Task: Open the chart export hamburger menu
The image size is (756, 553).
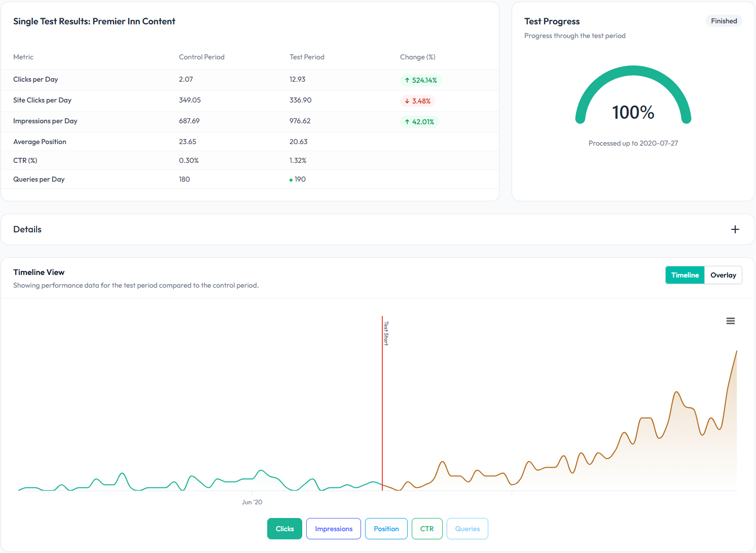Action: tap(730, 321)
